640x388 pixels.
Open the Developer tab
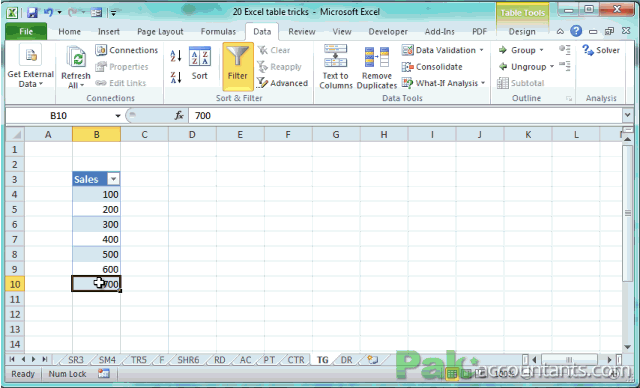[x=388, y=31]
